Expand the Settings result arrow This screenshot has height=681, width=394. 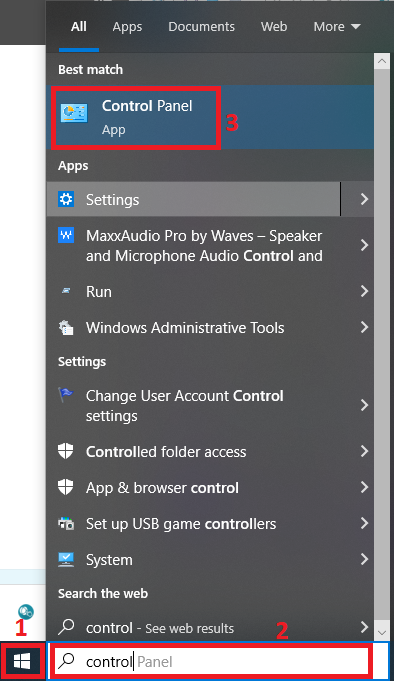[x=364, y=199]
